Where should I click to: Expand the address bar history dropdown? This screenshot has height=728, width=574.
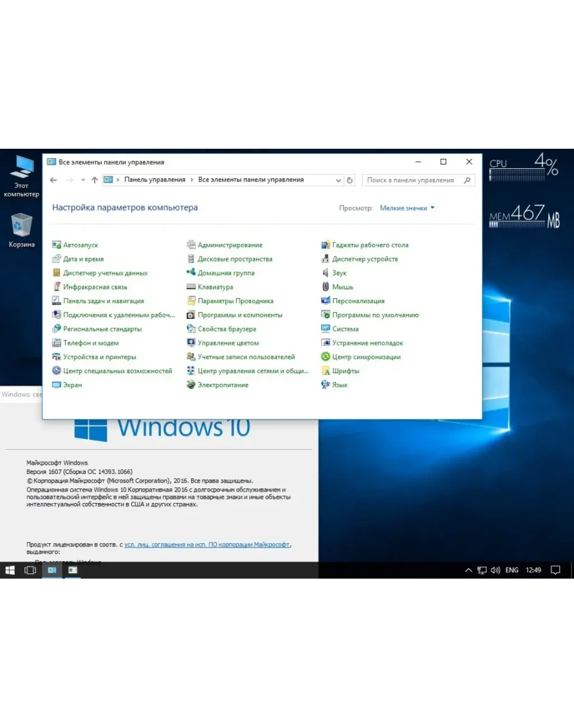[x=339, y=180]
